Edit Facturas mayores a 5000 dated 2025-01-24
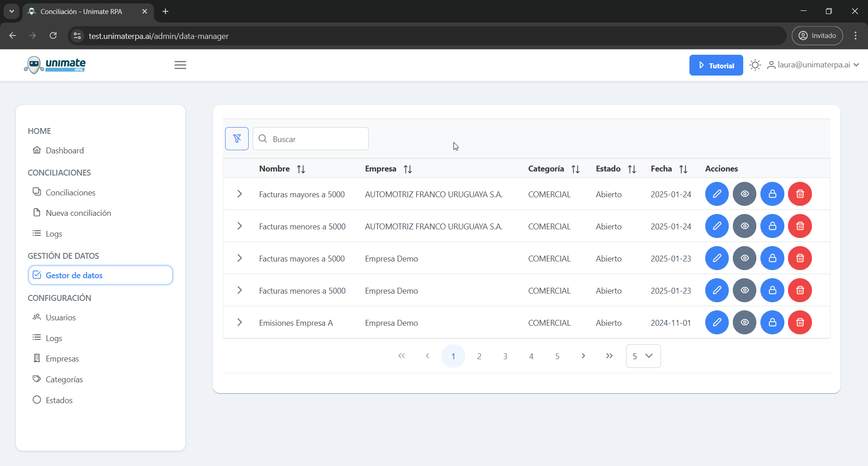Screen dimensions: 868x466 tap(717, 194)
